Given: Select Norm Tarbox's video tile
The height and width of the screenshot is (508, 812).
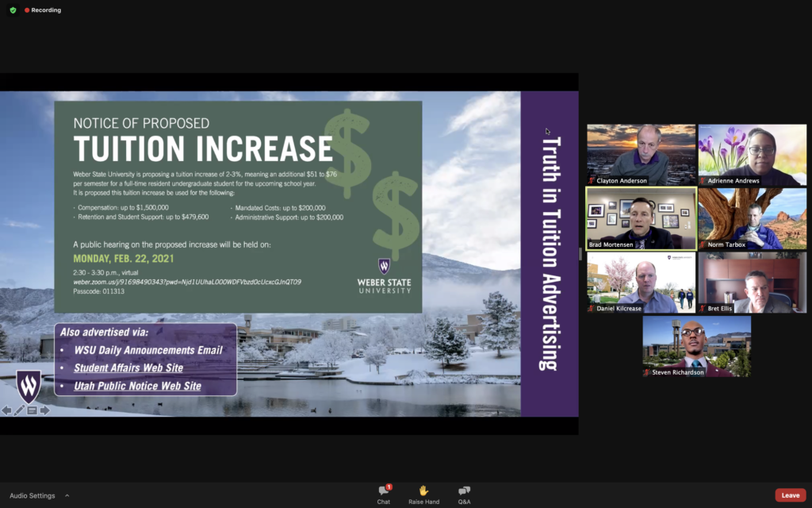Looking at the screenshot, I should 753,218.
